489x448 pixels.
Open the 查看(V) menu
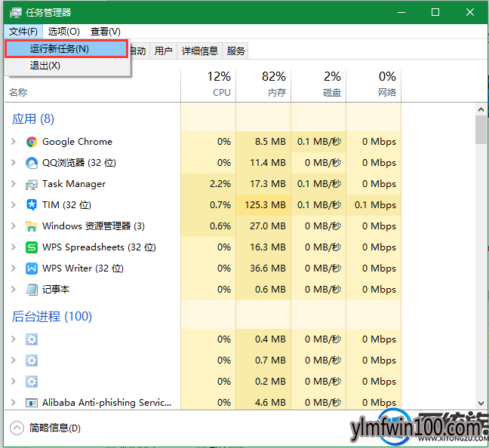[x=105, y=31]
